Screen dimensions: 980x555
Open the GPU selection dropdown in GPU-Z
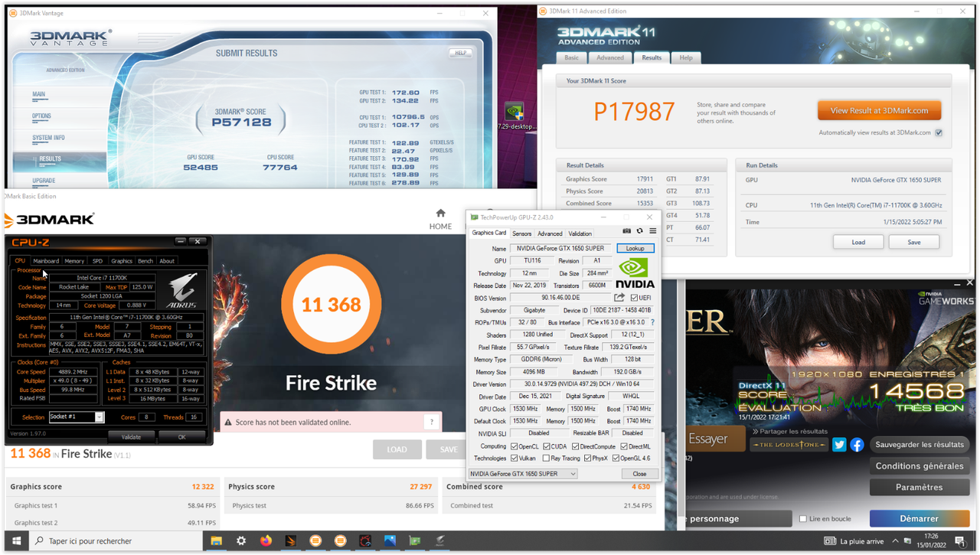coord(523,474)
